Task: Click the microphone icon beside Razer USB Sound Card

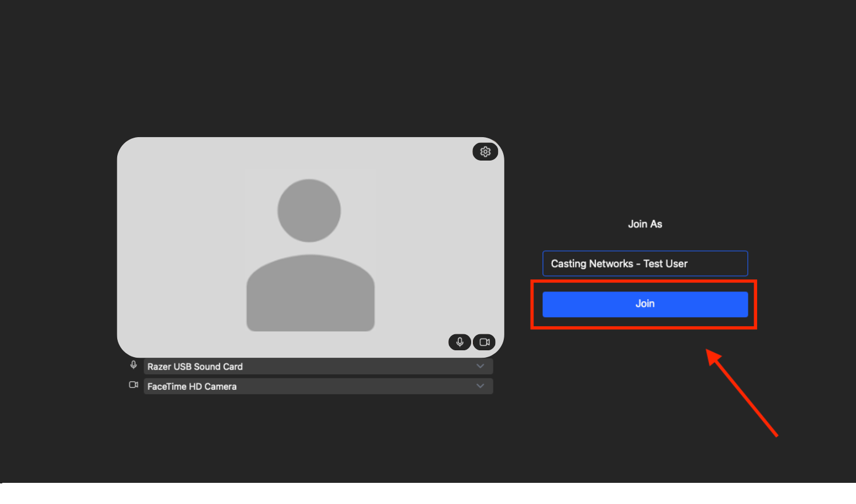Action: tap(134, 365)
